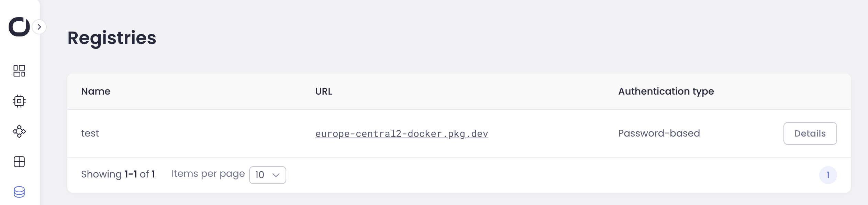Open Details for the test registry
This screenshot has width=868, height=205.
pos(810,133)
